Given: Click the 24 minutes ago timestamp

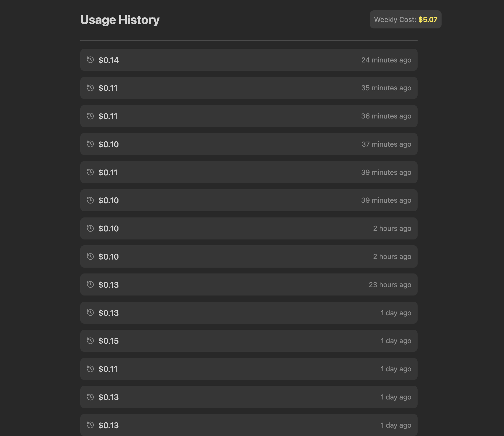Looking at the screenshot, I should [x=386, y=60].
